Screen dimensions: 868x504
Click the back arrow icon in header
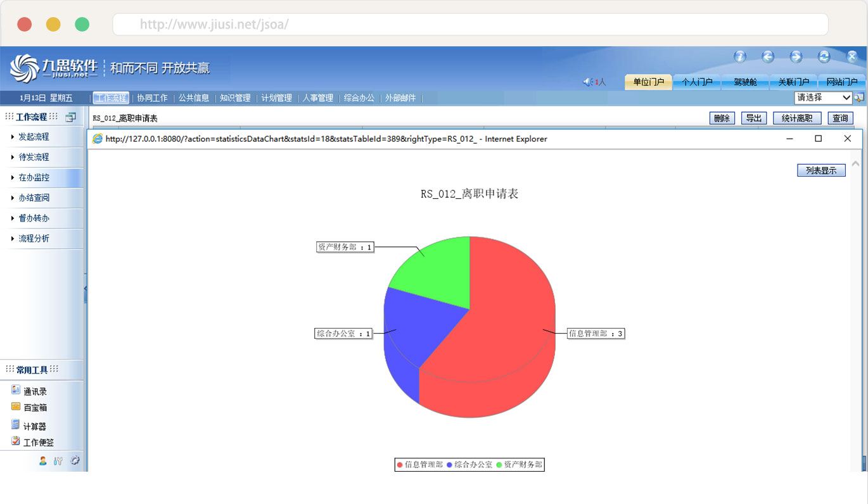point(768,57)
